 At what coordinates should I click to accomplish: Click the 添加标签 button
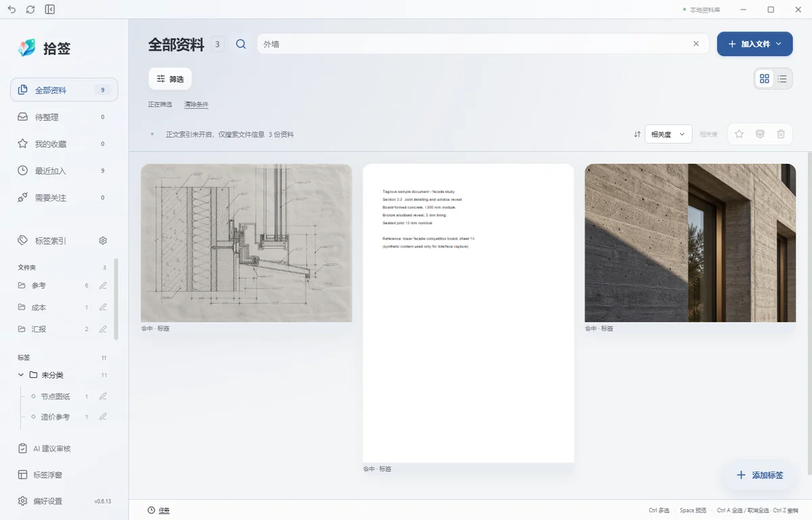pos(759,475)
